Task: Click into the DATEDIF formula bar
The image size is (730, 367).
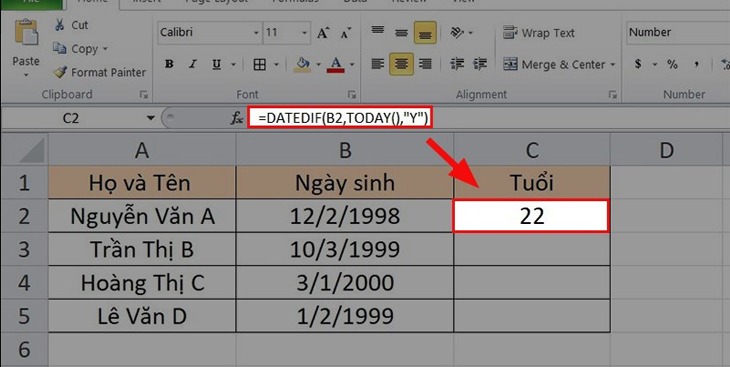Action: click(339, 118)
